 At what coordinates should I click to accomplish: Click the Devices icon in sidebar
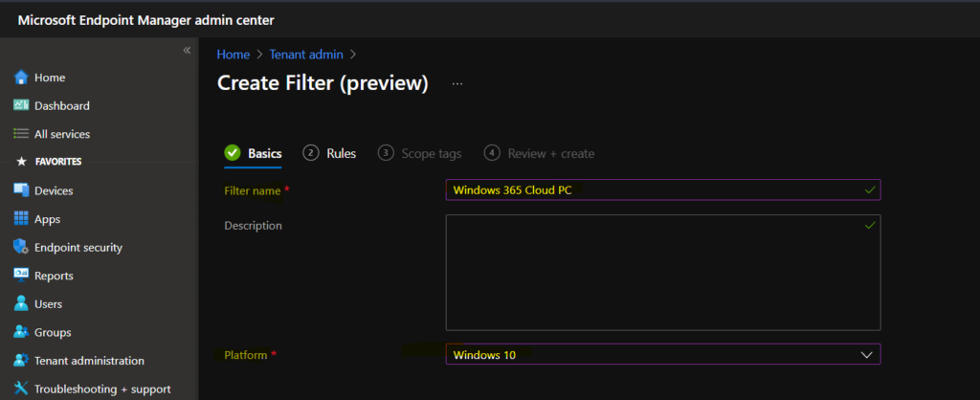[x=21, y=190]
